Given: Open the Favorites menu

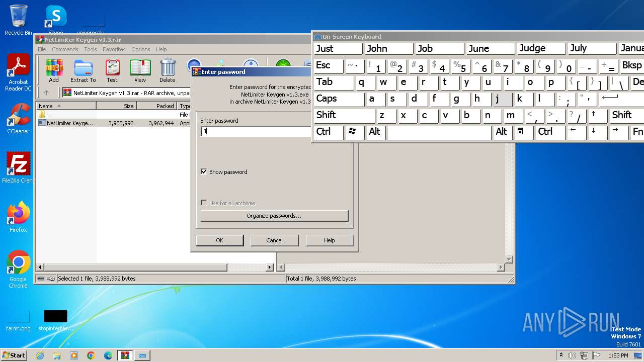Looking at the screenshot, I should tap(114, 49).
